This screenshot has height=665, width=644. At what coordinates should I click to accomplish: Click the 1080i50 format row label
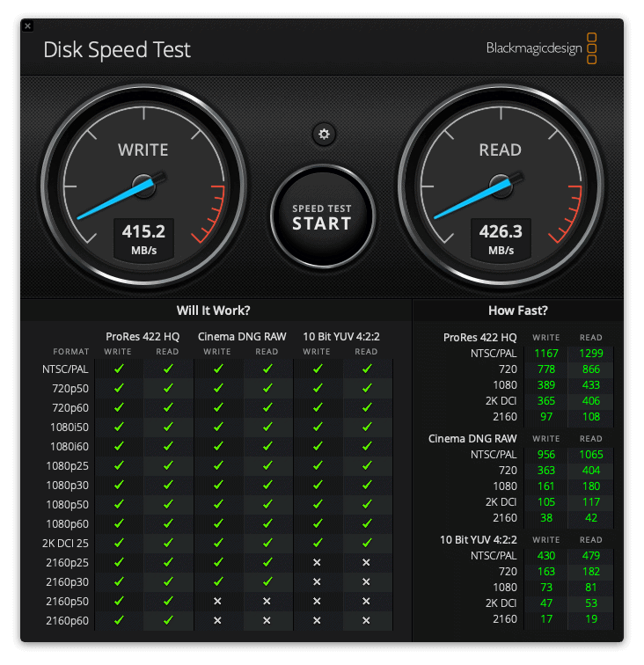coord(70,427)
